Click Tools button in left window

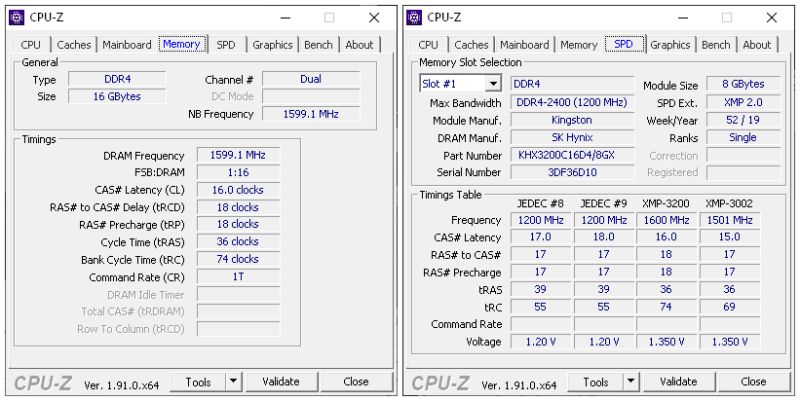coord(198,382)
